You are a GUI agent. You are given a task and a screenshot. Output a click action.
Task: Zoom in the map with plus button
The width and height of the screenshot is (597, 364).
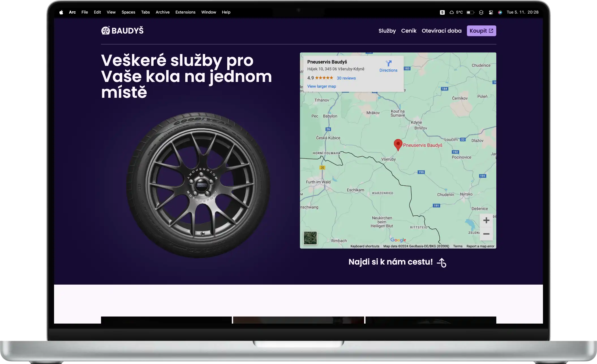pos(486,220)
